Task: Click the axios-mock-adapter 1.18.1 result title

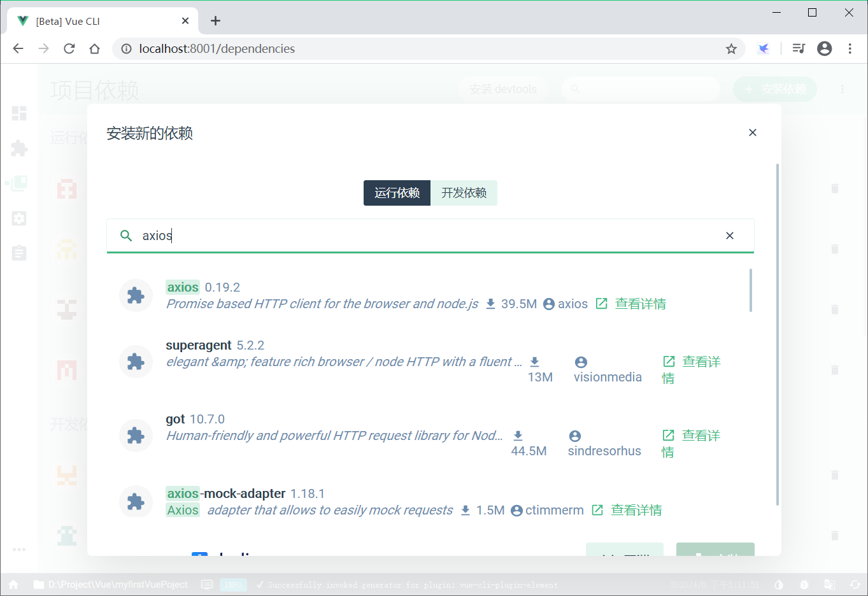Action: (x=245, y=493)
